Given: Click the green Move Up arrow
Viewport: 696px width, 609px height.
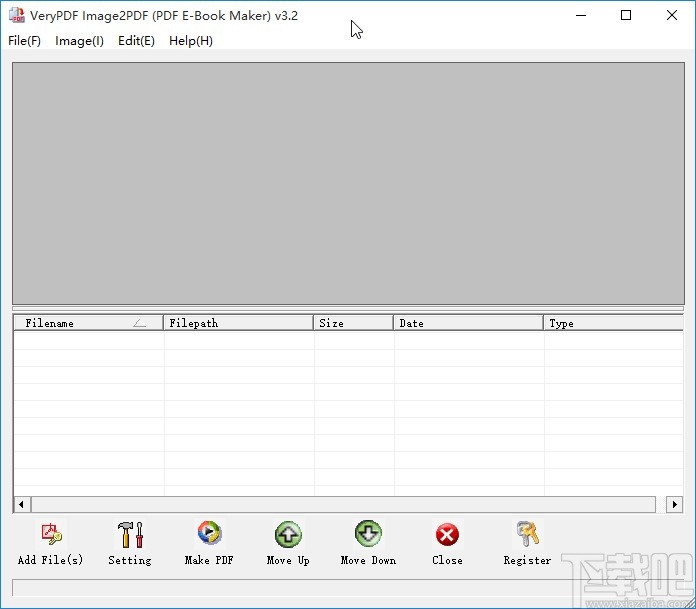Looking at the screenshot, I should tap(288, 534).
